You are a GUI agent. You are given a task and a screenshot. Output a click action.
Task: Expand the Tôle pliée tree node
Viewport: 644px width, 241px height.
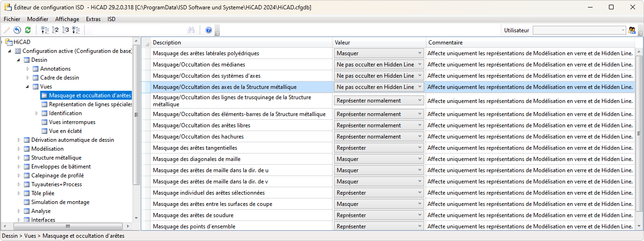click(19, 193)
